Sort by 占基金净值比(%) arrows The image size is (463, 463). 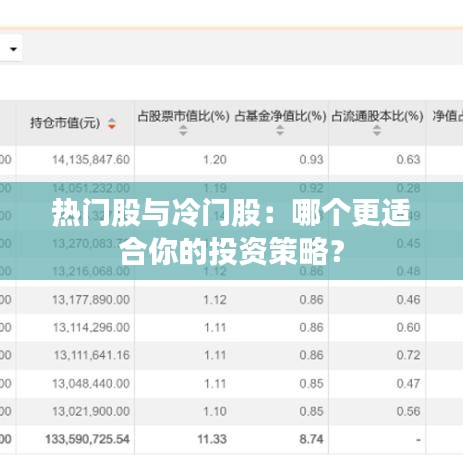coord(280,130)
